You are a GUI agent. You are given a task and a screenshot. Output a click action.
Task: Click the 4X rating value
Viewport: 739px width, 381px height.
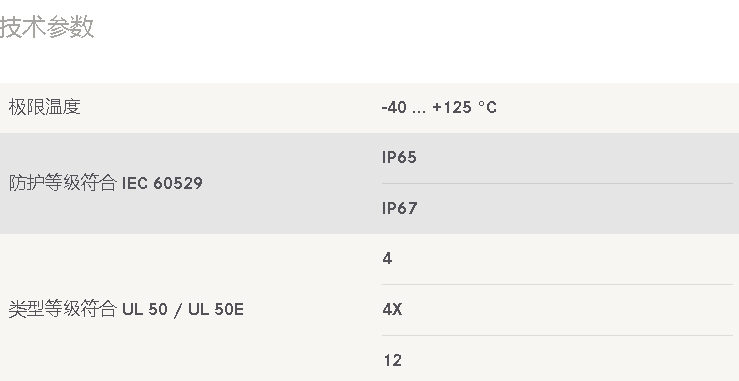click(392, 310)
